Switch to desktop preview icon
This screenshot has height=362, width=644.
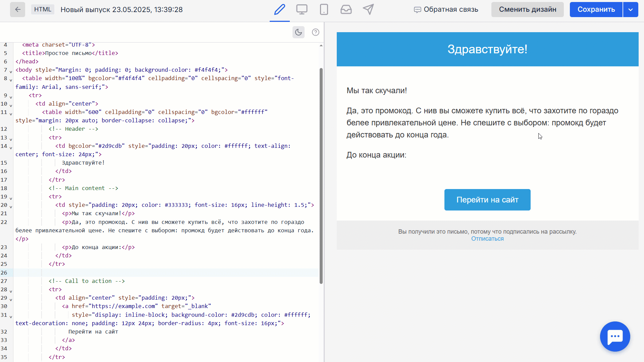click(x=302, y=9)
